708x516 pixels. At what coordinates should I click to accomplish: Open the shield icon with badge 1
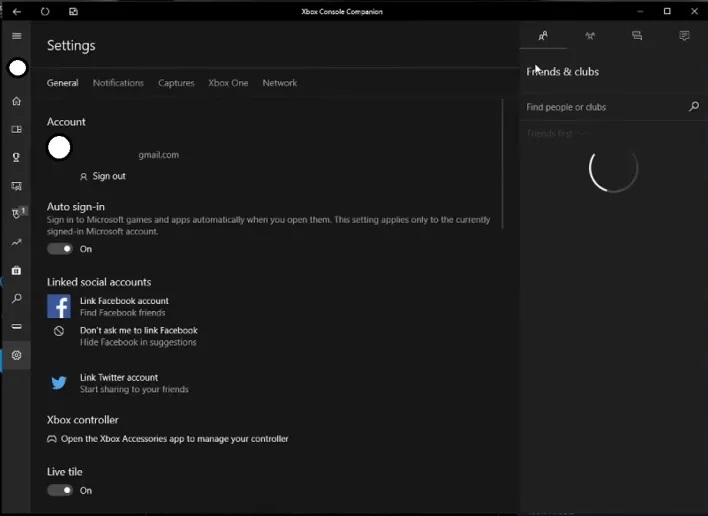pos(17,214)
